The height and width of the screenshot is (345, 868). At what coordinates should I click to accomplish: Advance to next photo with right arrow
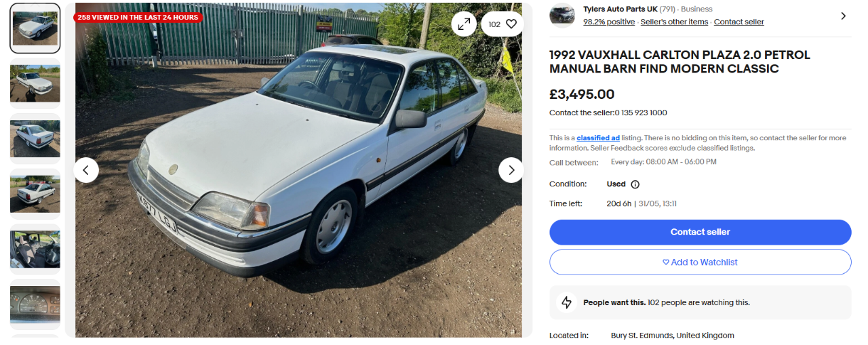coord(511,170)
